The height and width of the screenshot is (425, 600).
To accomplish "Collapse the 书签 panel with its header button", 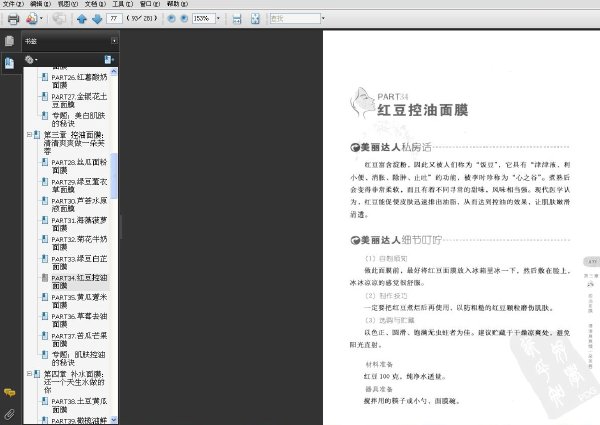I will pyautogui.click(x=114, y=41).
